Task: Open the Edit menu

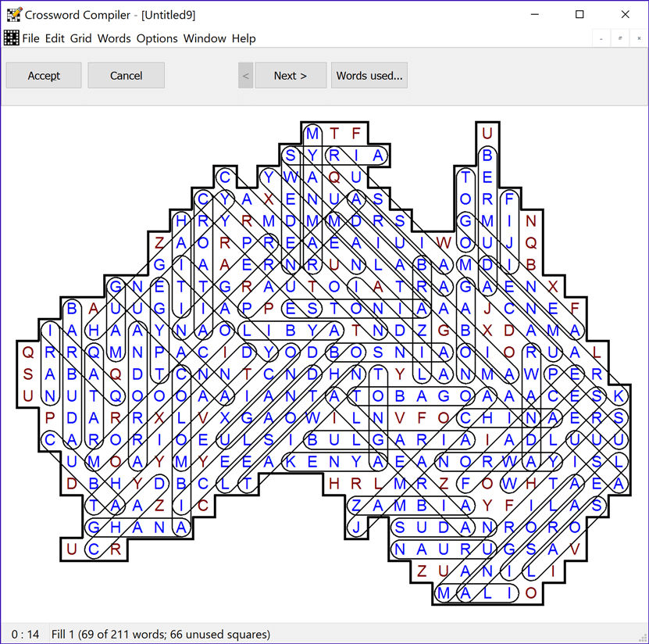Action: pyautogui.click(x=55, y=38)
